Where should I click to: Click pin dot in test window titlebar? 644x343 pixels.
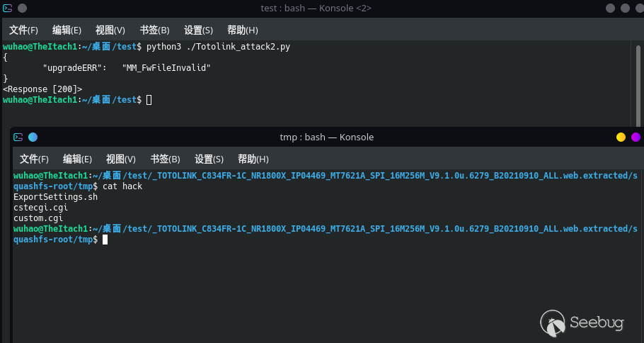(x=22, y=8)
